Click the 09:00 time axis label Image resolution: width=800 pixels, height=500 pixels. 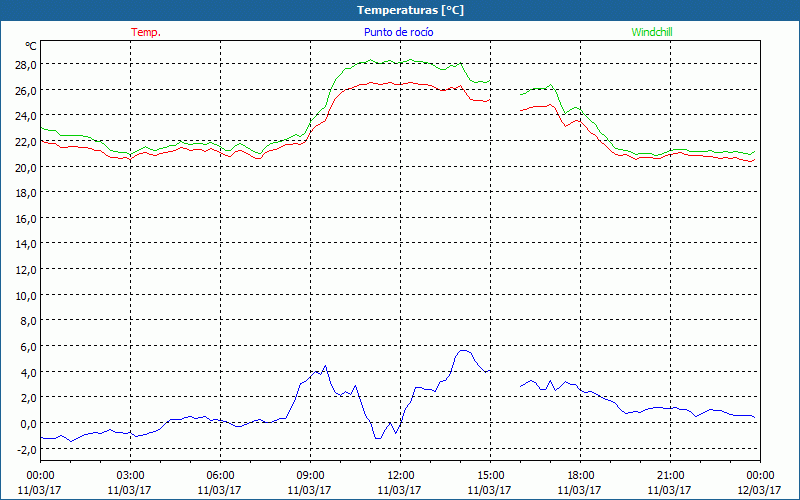click(x=310, y=476)
